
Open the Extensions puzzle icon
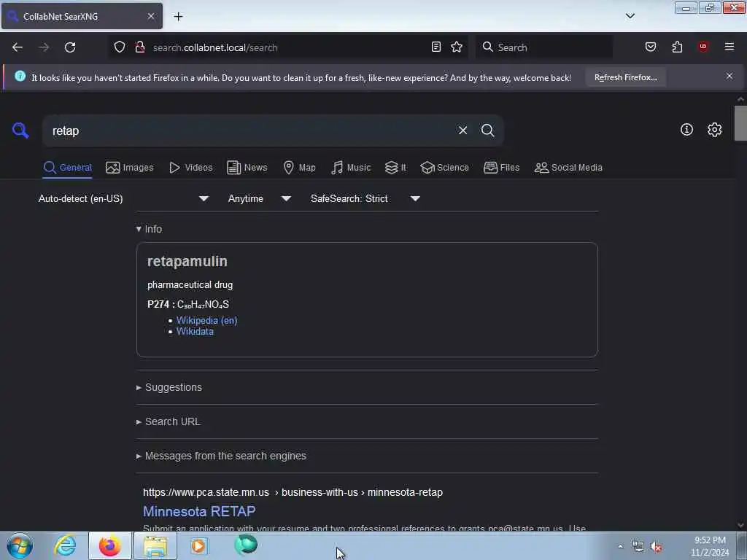677,47
